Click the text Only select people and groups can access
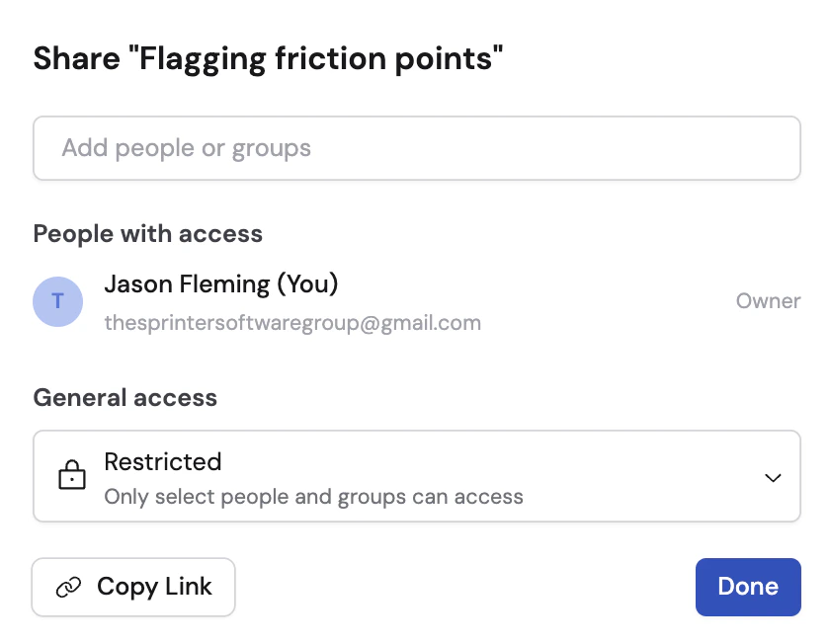This screenshot has height=644, width=830. (314, 497)
